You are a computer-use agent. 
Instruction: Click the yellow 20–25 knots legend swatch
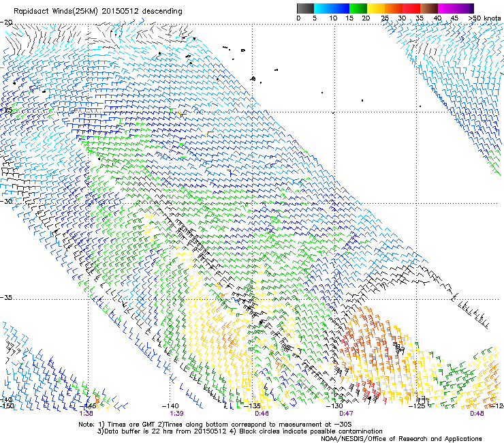point(376,8)
